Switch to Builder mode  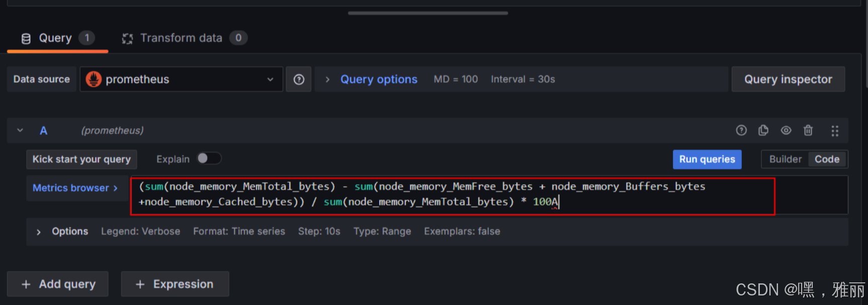(x=785, y=159)
